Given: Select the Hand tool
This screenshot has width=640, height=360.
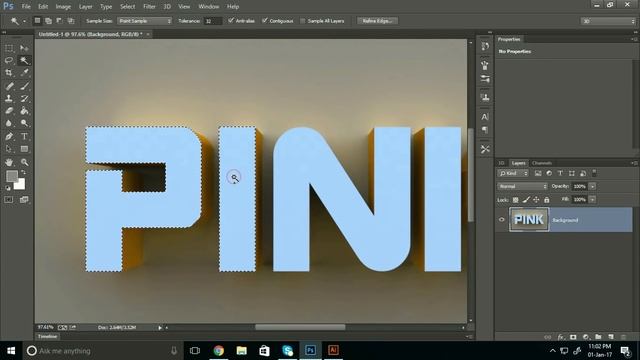Looking at the screenshot, I should point(9,162).
